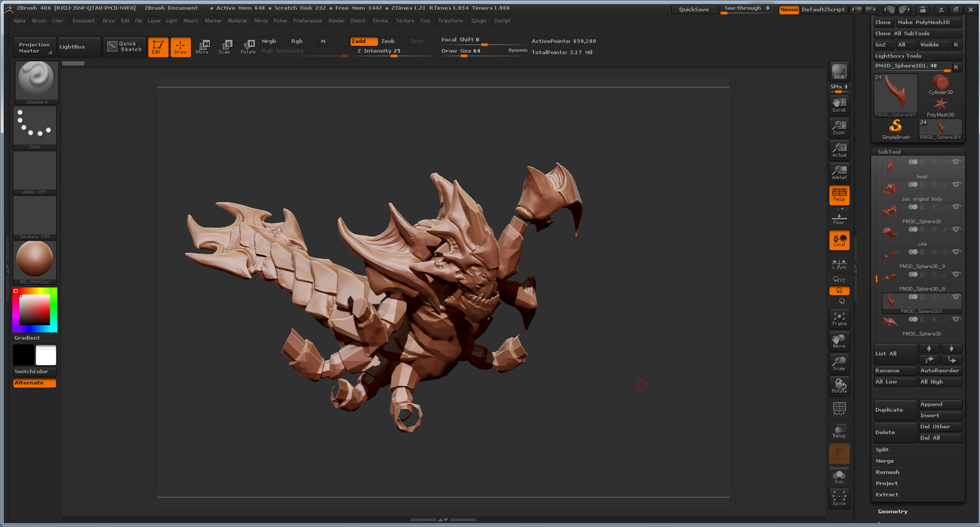Toggle Persp perspective mode off

(839, 195)
